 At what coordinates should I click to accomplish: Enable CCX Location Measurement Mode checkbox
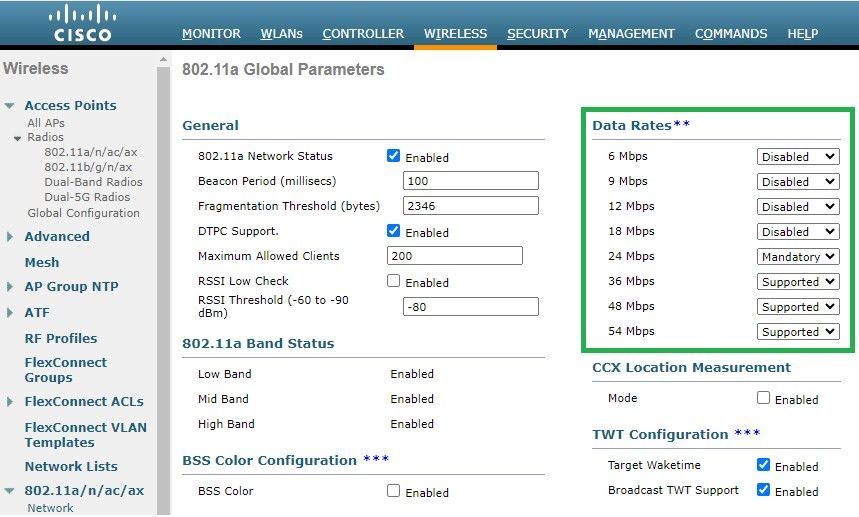tap(763, 398)
